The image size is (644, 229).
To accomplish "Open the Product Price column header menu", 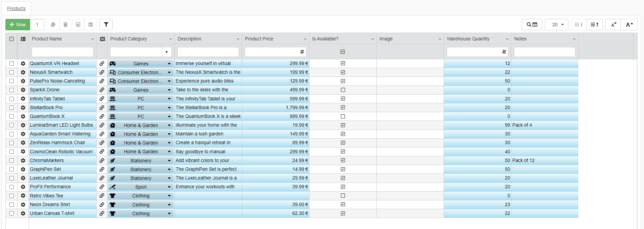I will pyautogui.click(x=305, y=39).
